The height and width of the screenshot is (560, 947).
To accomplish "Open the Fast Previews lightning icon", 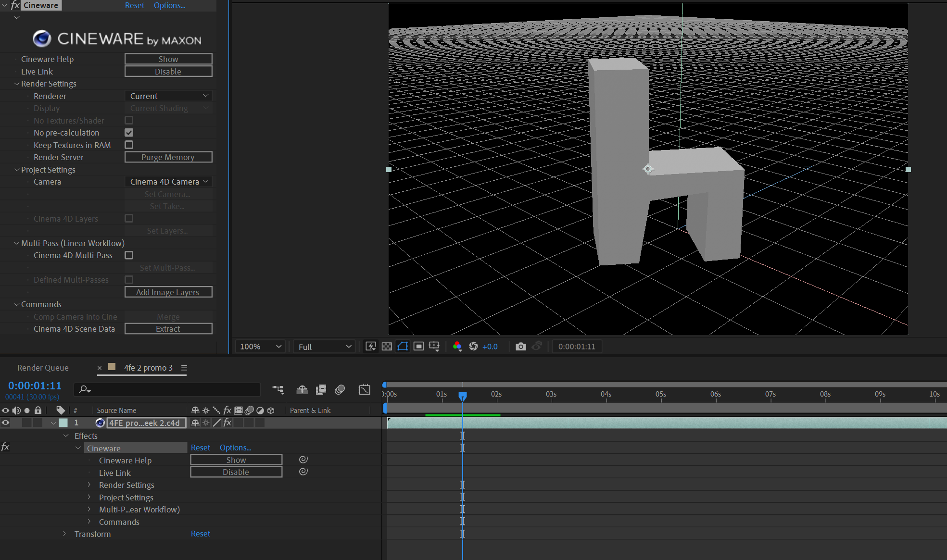I will coord(371,346).
